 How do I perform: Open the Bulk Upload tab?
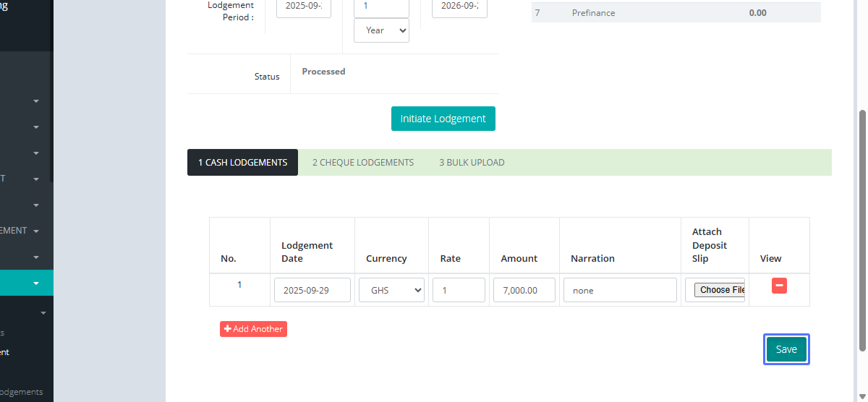pos(472,163)
